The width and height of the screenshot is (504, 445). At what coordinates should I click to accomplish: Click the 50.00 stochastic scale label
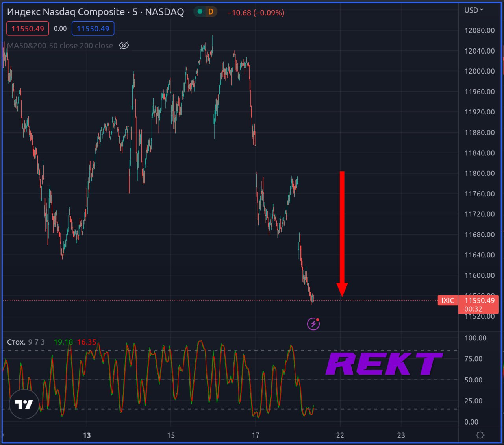473,380
